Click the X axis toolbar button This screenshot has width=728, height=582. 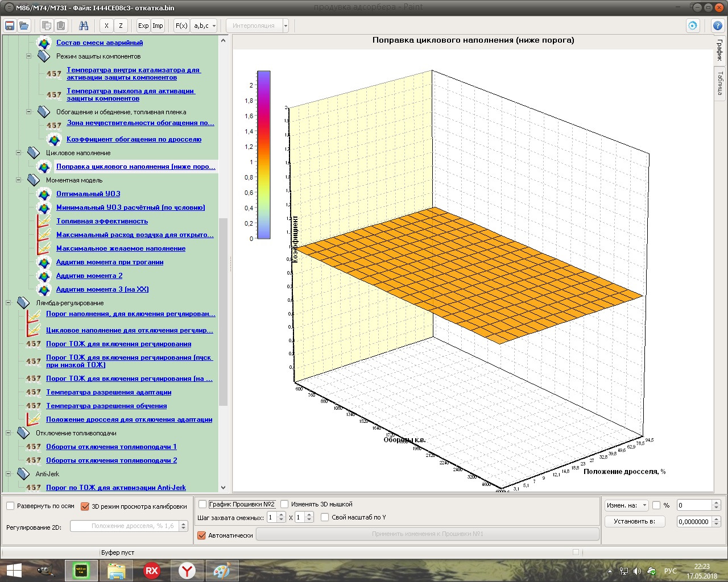[106, 26]
